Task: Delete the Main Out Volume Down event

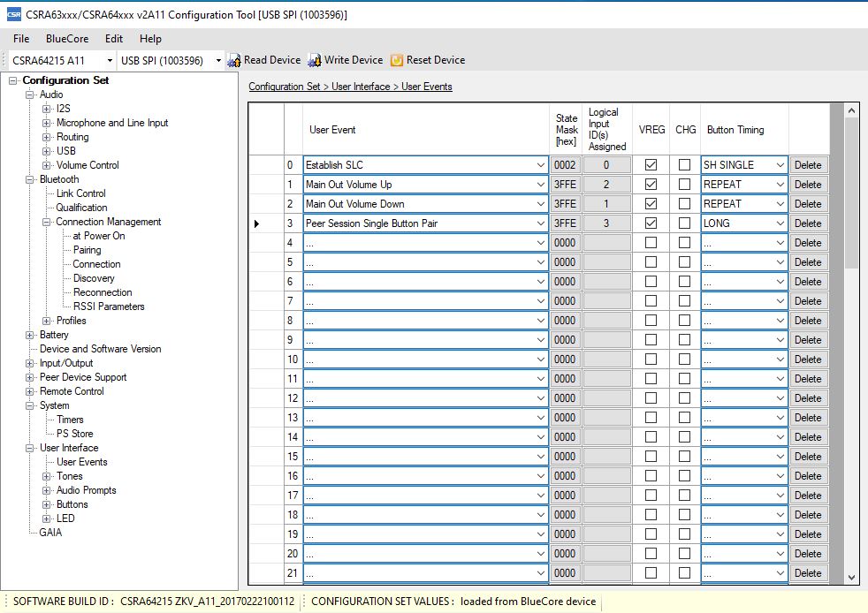Action: coord(807,204)
